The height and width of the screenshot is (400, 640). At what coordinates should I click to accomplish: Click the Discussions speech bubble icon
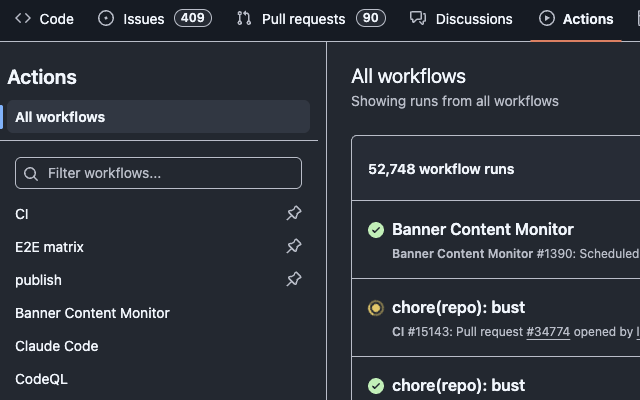418,18
